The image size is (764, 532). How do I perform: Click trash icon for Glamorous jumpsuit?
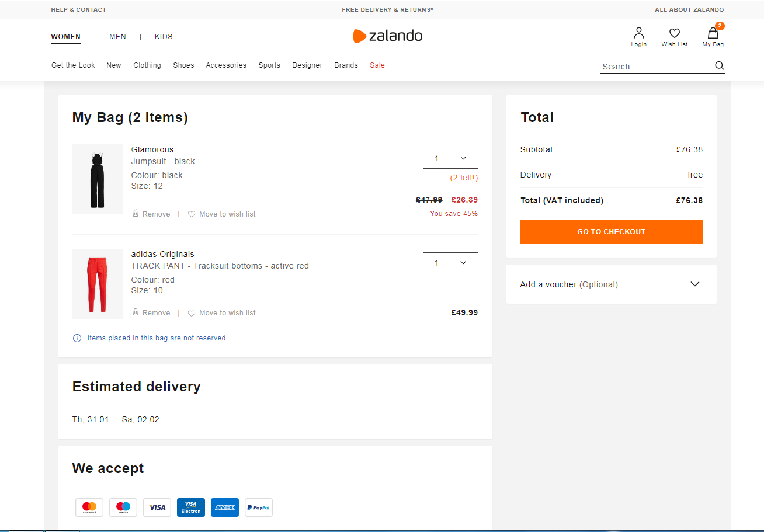(x=136, y=214)
